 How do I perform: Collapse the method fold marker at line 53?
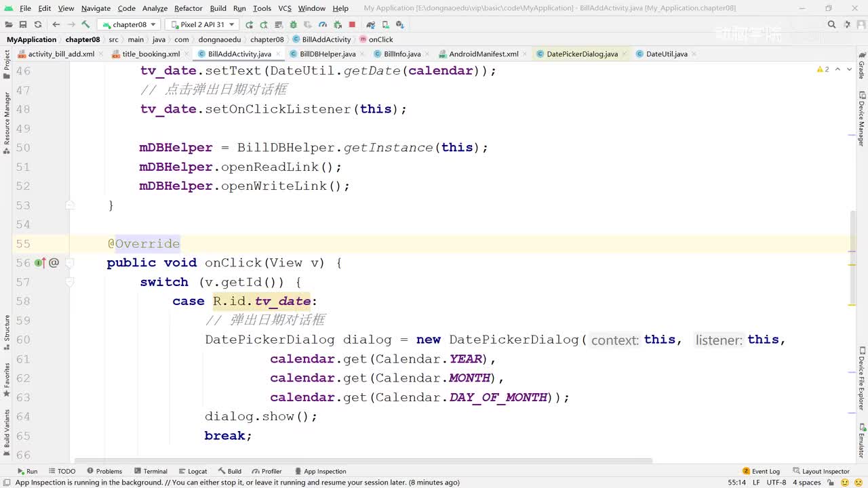coord(70,205)
